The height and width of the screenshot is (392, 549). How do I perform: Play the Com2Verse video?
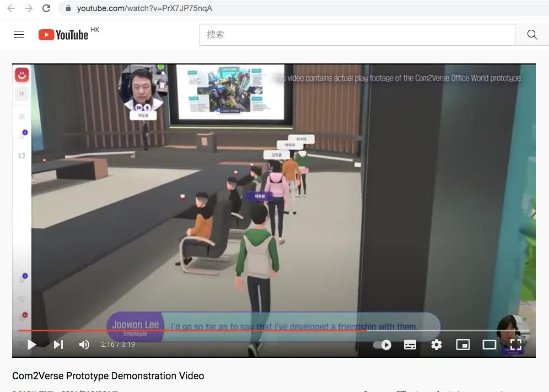pyautogui.click(x=32, y=345)
